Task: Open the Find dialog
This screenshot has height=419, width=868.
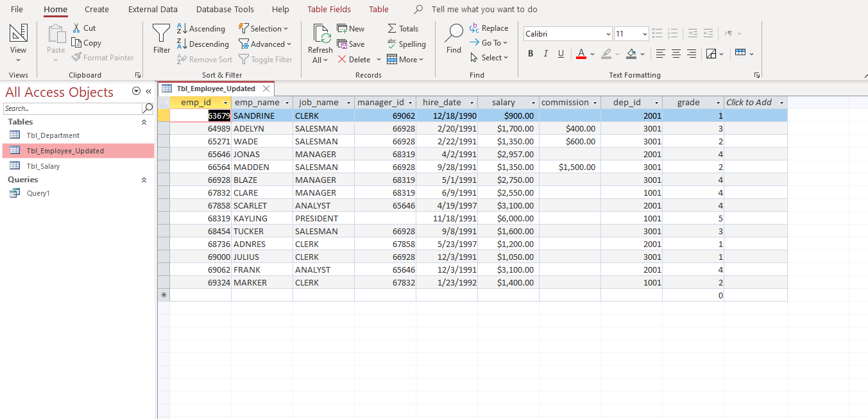Action: (x=454, y=38)
